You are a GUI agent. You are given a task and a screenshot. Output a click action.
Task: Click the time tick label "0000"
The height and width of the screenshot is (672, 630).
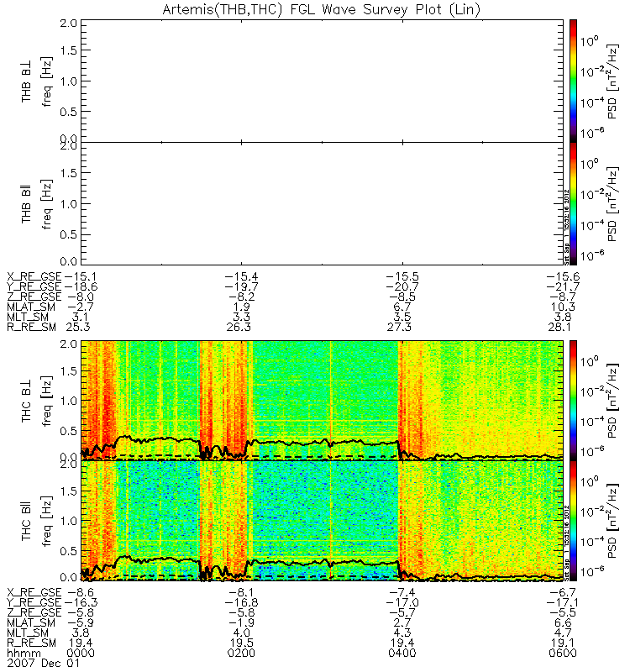pyautogui.click(x=81, y=654)
